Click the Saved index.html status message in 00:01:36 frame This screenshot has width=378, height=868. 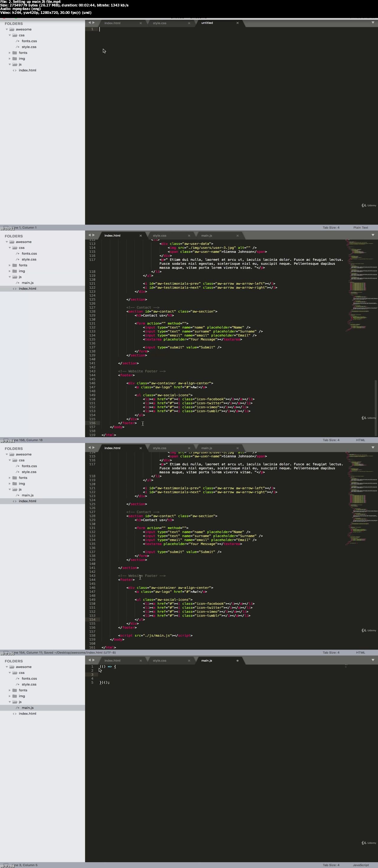[x=79, y=653]
